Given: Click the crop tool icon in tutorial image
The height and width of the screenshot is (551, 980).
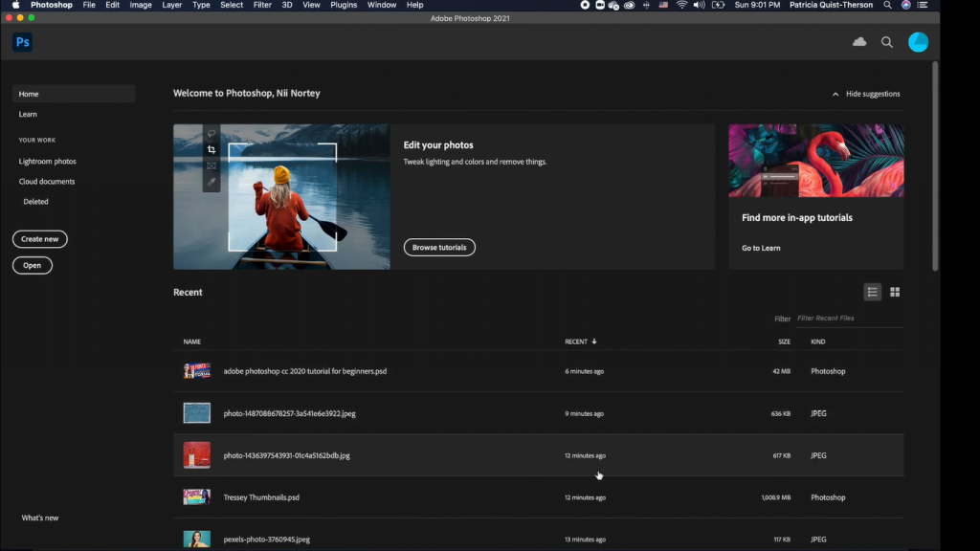Looking at the screenshot, I should coord(212,149).
